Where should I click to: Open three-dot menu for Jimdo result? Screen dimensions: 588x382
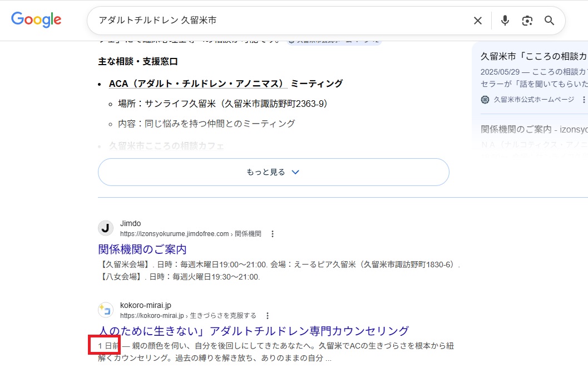[x=273, y=234]
